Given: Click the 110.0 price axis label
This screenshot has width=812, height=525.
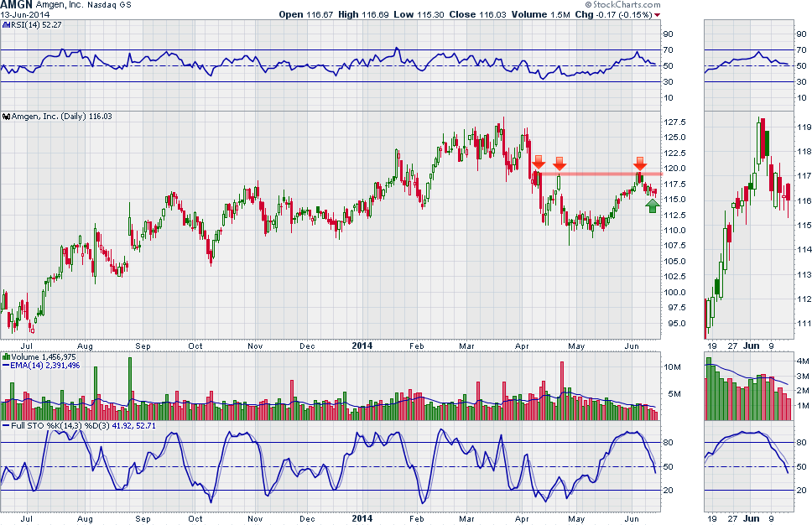Looking at the screenshot, I should pos(674,231).
